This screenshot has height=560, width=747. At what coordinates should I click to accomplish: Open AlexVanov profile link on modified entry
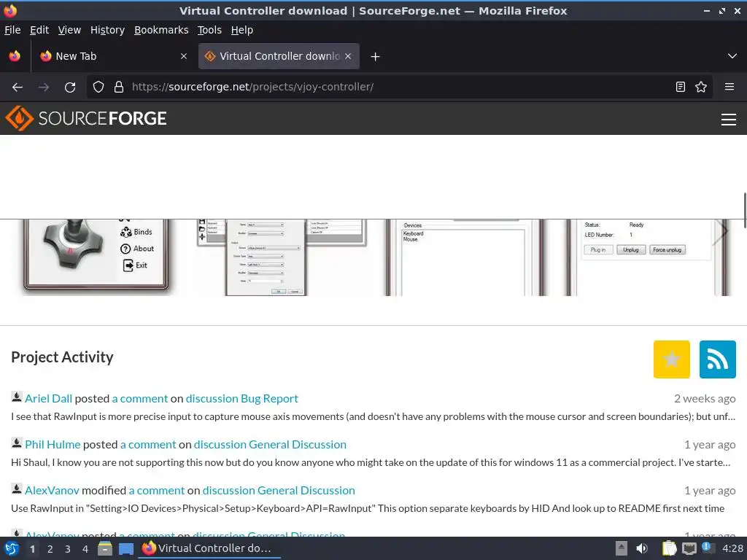[x=52, y=491]
